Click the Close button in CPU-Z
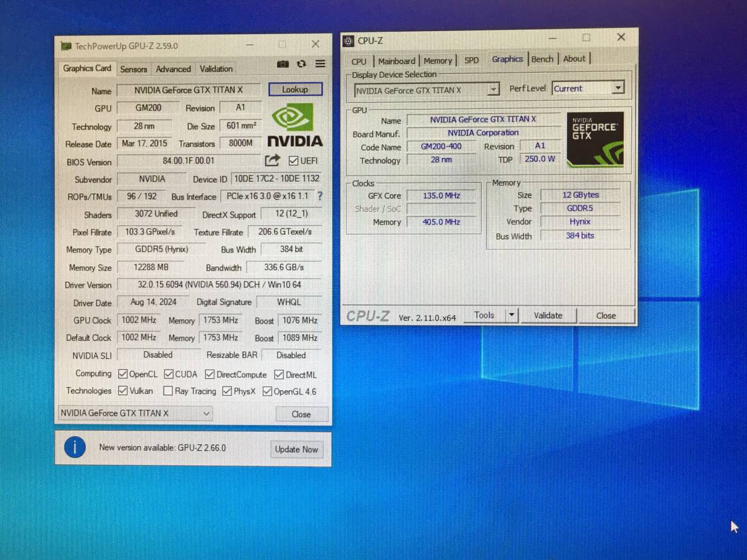Viewport: 747px width, 560px height. tap(606, 315)
